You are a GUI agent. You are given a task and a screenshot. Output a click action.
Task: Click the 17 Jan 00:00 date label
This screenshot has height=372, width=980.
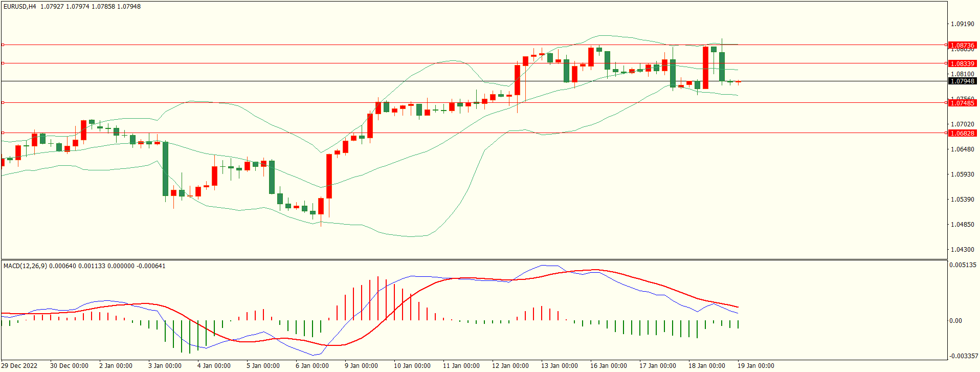point(658,366)
